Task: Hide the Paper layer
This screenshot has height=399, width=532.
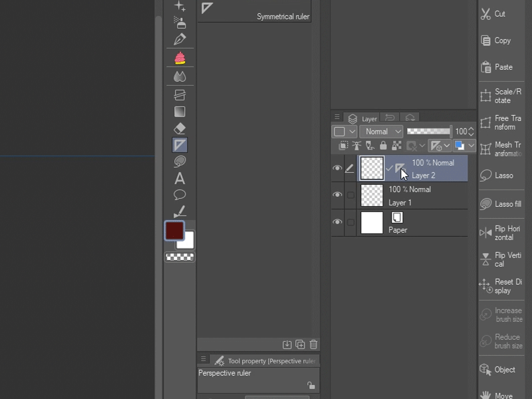Action: [x=337, y=222]
